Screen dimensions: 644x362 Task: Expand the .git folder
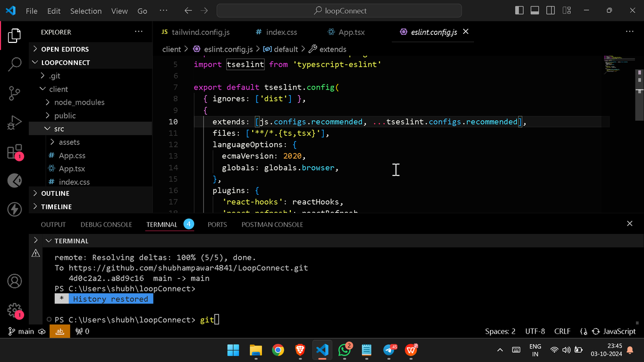(91, 76)
